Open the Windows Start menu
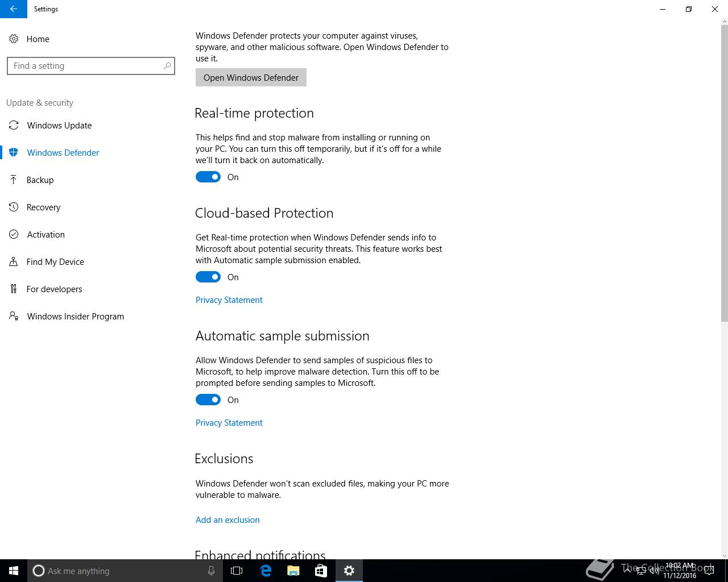 coord(14,571)
